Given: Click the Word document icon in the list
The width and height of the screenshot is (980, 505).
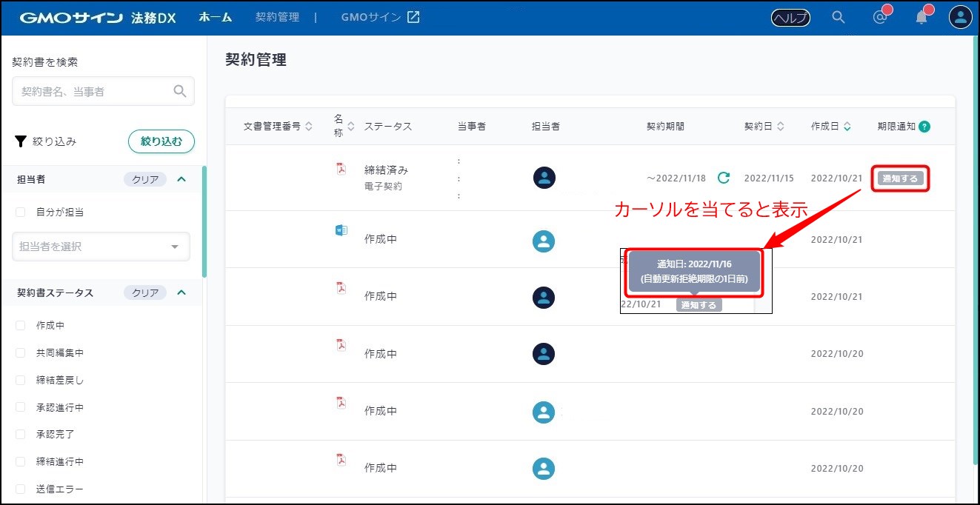Looking at the screenshot, I should 341,230.
